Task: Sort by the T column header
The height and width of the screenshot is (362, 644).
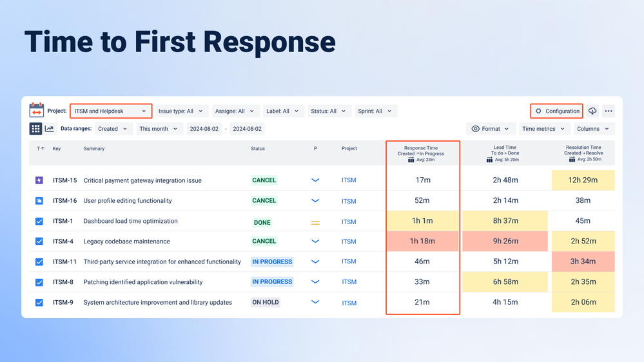Action: [x=41, y=149]
